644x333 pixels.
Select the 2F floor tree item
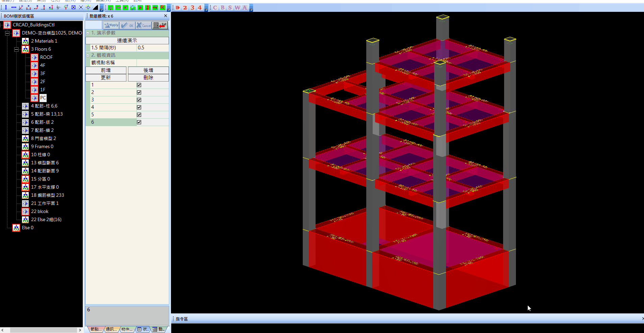click(43, 82)
